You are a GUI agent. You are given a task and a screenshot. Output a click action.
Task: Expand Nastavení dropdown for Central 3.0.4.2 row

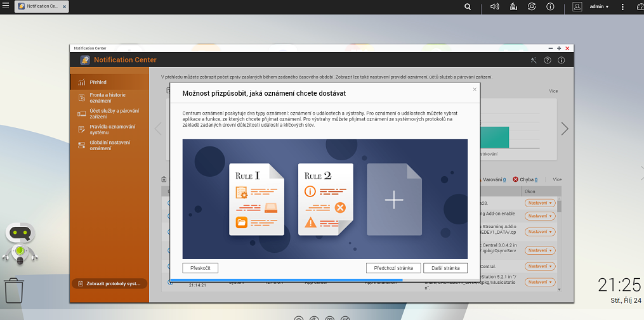click(x=540, y=250)
